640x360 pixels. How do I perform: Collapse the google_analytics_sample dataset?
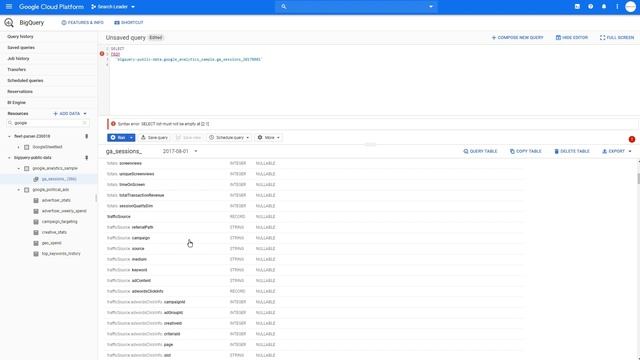18,168
